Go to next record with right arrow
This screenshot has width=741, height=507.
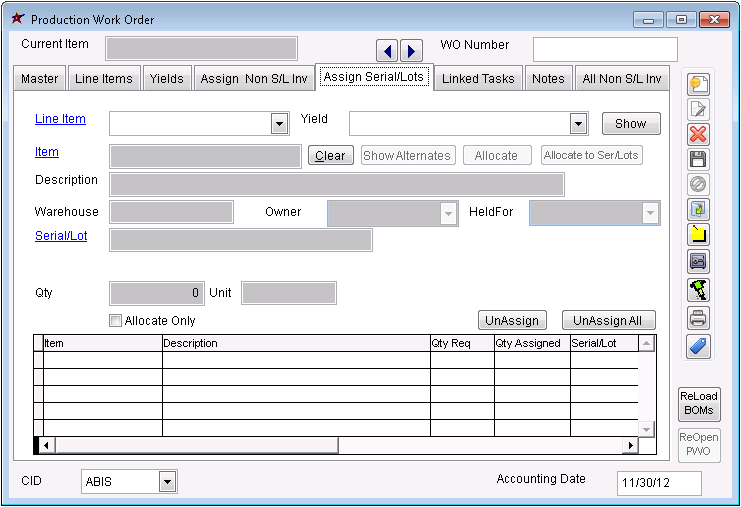pyautogui.click(x=411, y=50)
